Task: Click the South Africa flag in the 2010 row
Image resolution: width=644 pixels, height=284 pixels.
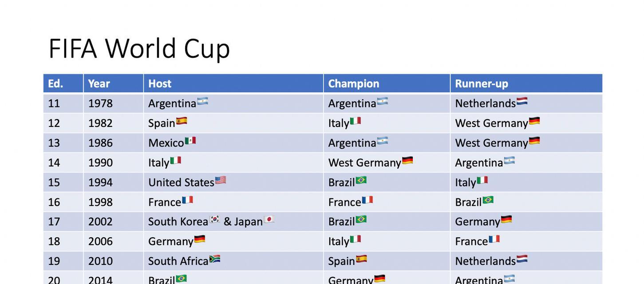Action: 215,259
